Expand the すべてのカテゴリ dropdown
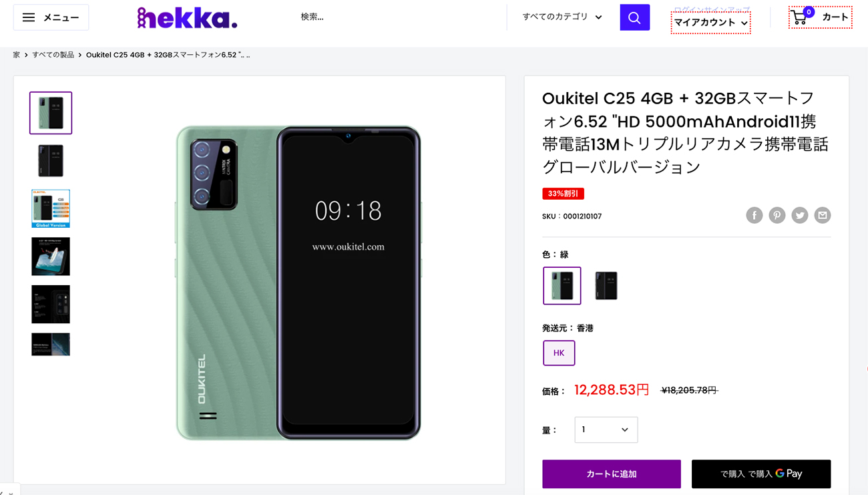 562,17
